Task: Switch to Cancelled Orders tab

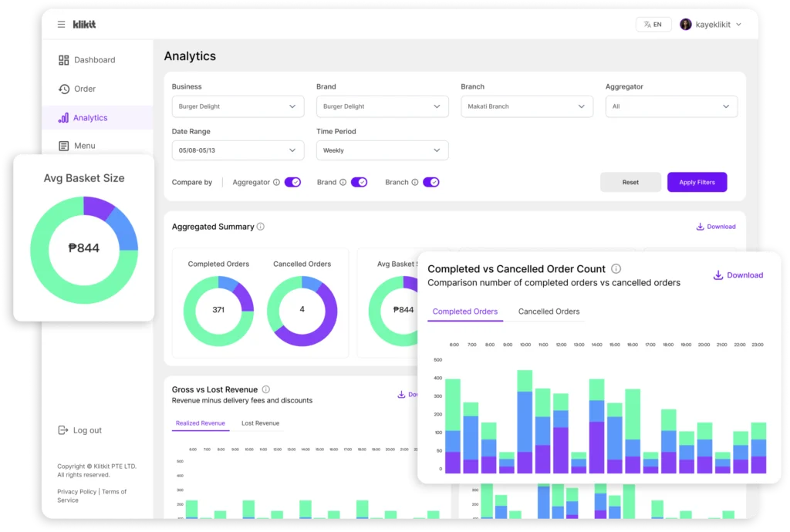Action: pyautogui.click(x=549, y=311)
